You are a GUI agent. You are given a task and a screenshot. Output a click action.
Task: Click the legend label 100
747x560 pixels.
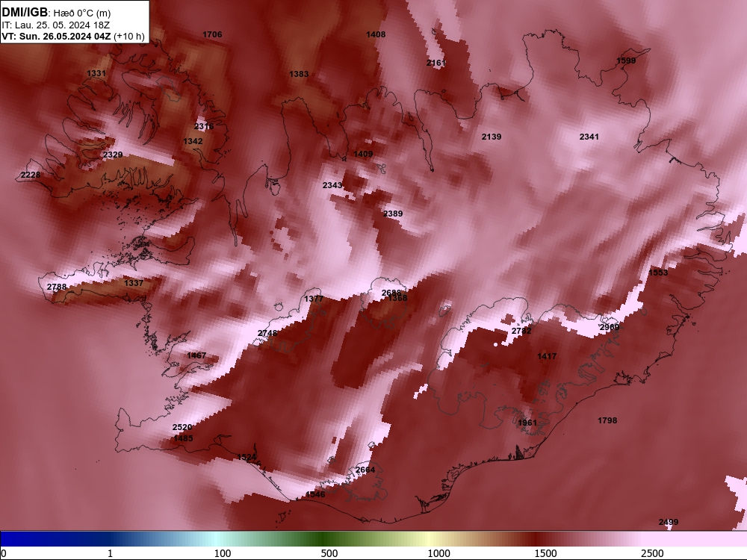223,553
